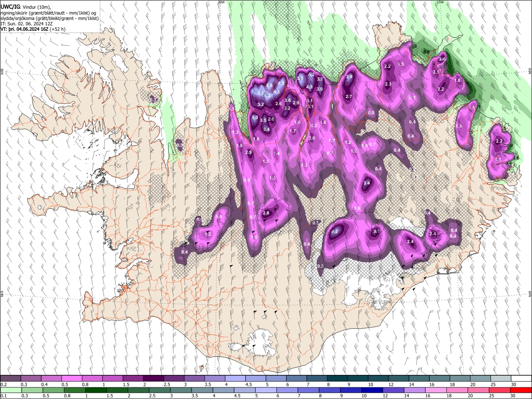Click the slydda/snjókoma legend description line
Image resolution: width=532 pixels, height=399 pixels.
49,18
